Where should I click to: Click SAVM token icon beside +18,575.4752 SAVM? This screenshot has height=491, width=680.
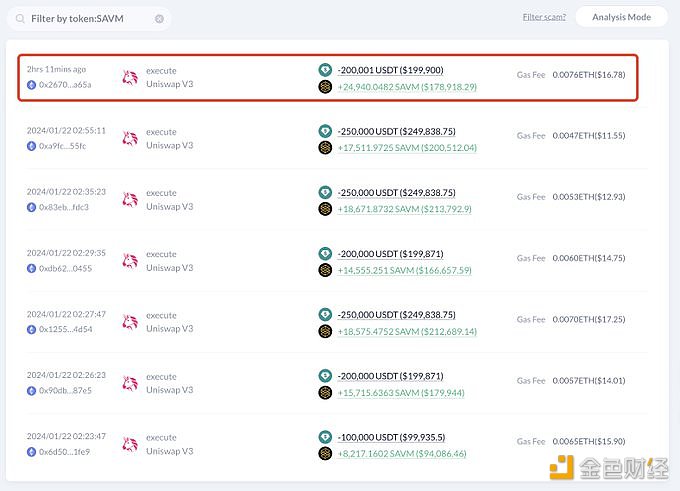pyautogui.click(x=325, y=331)
